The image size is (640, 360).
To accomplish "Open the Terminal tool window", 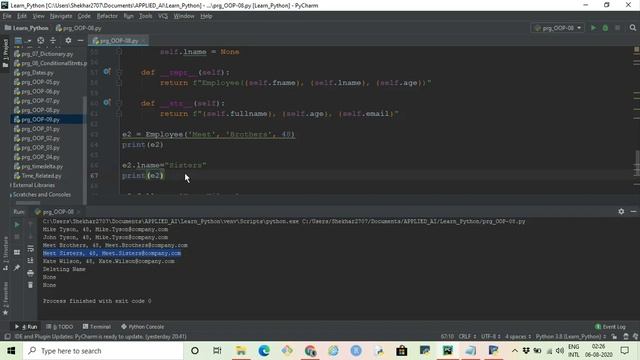I will [x=97, y=327].
